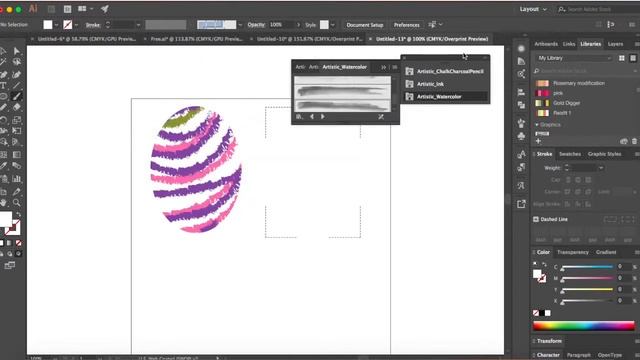
Task: Click the Preferences button
Action: click(407, 25)
